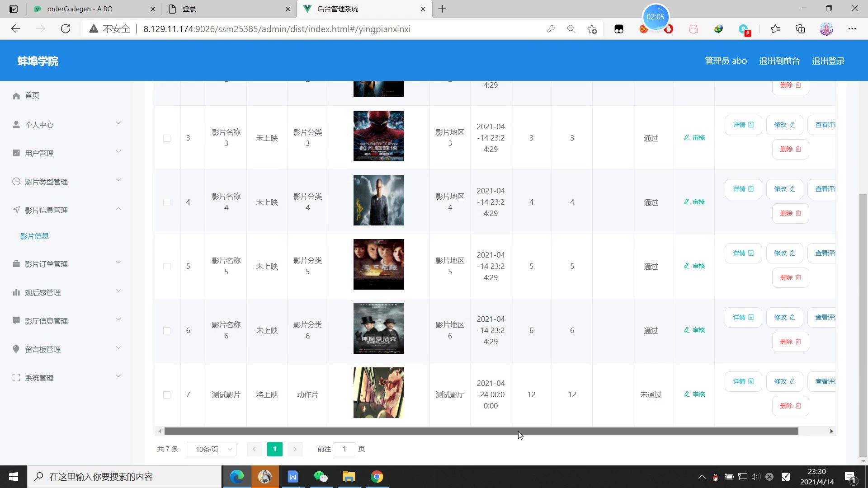Viewport: 868px width, 488px height.
Task: Switch to the 登录 browser tab
Action: click(x=228, y=9)
